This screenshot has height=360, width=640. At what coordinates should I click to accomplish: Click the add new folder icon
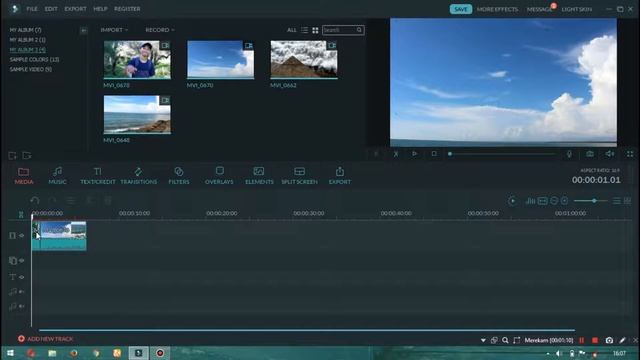(12, 156)
